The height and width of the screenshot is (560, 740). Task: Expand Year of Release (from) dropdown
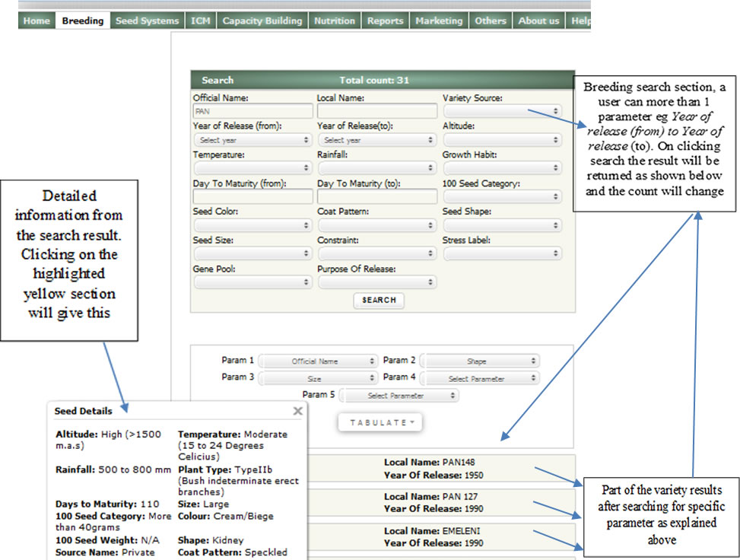click(x=252, y=140)
